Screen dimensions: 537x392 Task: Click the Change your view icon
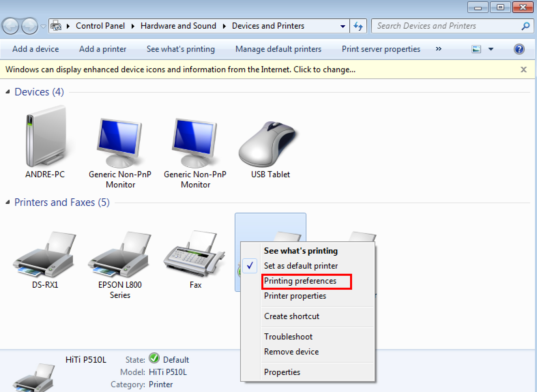click(476, 49)
